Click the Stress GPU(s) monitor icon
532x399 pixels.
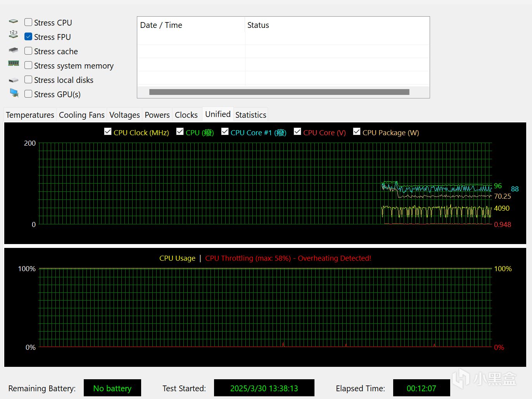tap(14, 93)
